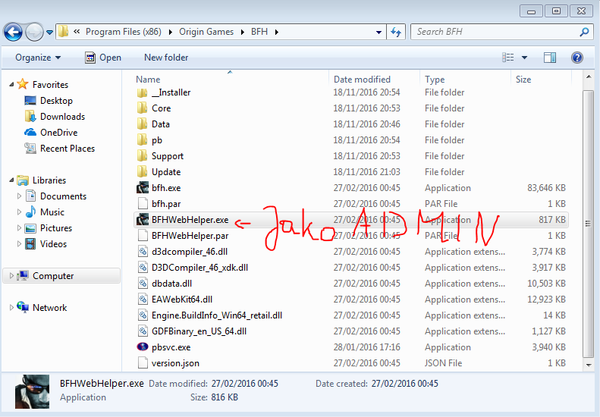Expand the Documents library tree node
This screenshot has height=417, width=600.
[x=19, y=197]
